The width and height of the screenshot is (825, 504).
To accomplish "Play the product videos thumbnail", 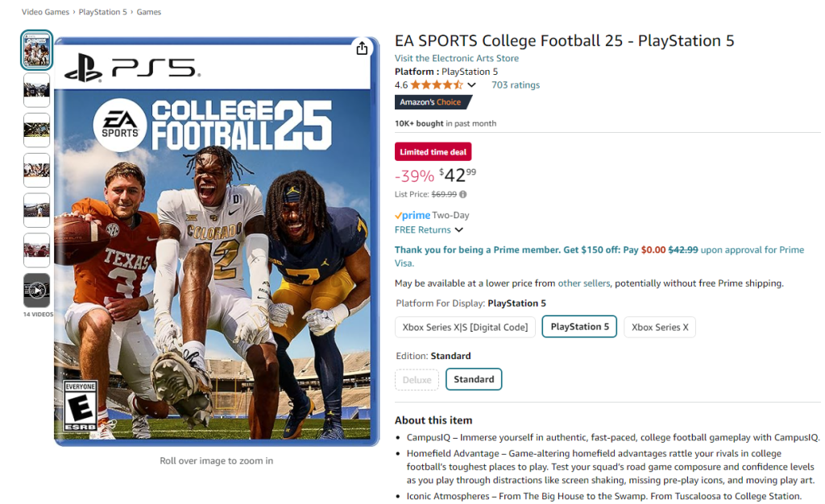I will tap(36, 291).
